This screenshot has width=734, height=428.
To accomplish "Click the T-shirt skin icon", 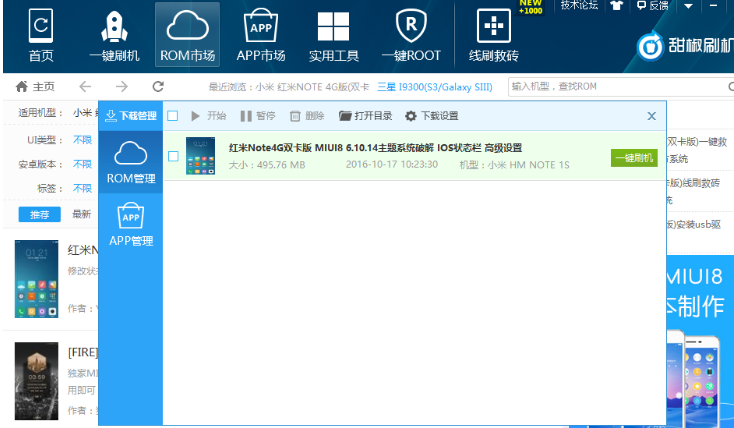I will point(617,6).
